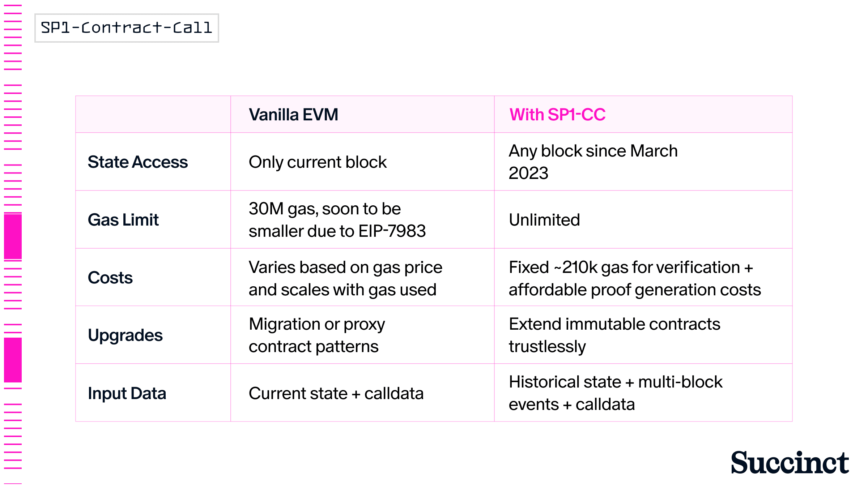Click 'Current state + calldata' cell

[336, 393]
